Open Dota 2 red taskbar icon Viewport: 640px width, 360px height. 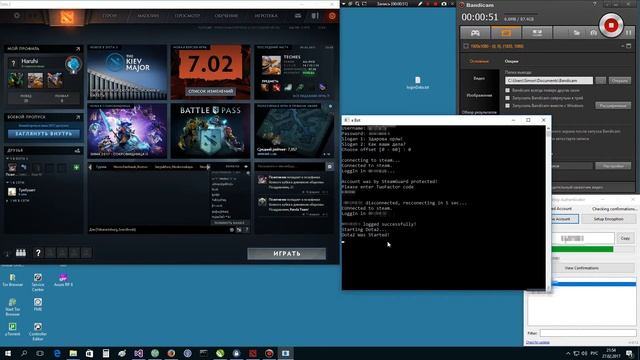pyautogui.click(x=253, y=353)
